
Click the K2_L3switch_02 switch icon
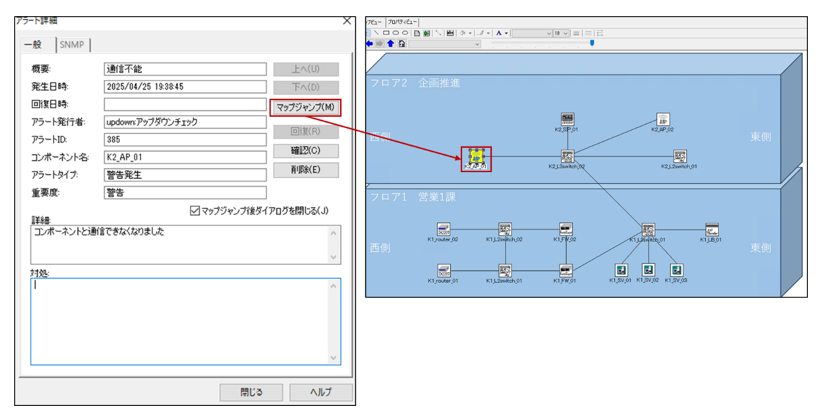coord(567,156)
